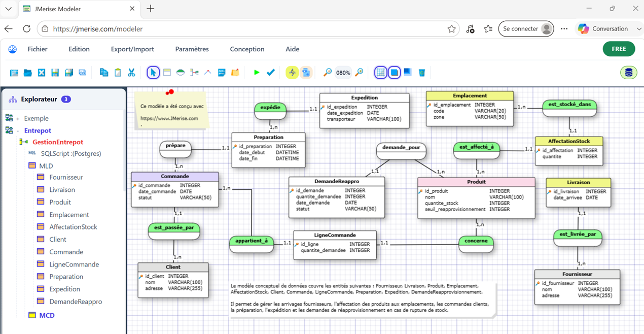
Task: Zoom out with the left magnifier
Action: coord(328,73)
